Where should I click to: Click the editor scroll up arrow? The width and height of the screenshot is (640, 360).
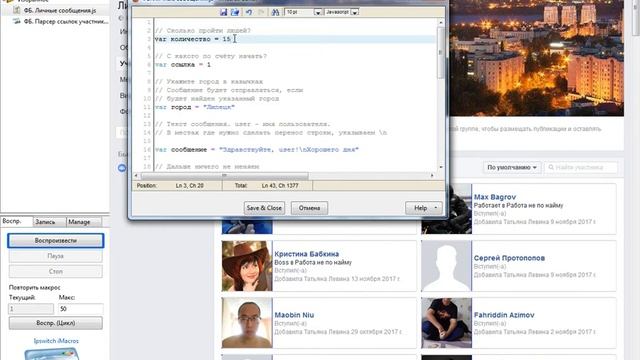(x=440, y=22)
